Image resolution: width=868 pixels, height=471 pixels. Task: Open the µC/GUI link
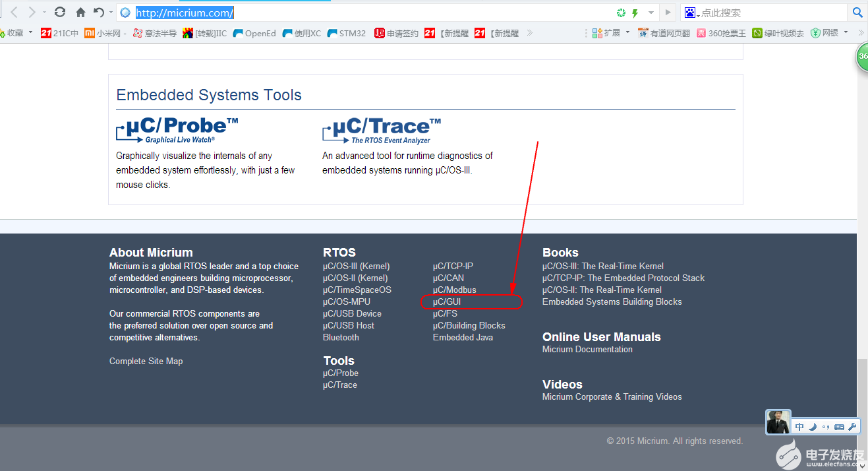click(447, 302)
